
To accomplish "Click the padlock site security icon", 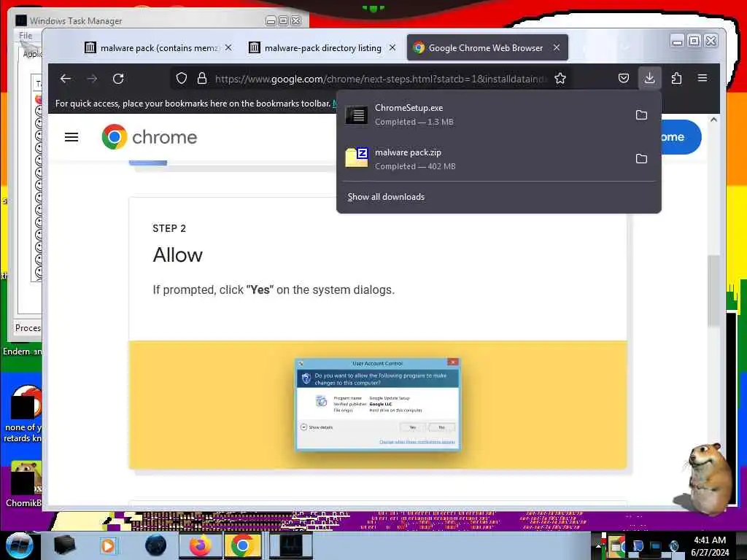I will 202,79.
